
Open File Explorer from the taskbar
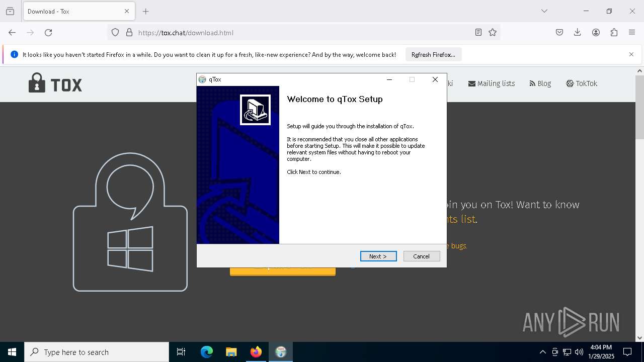pos(231,352)
